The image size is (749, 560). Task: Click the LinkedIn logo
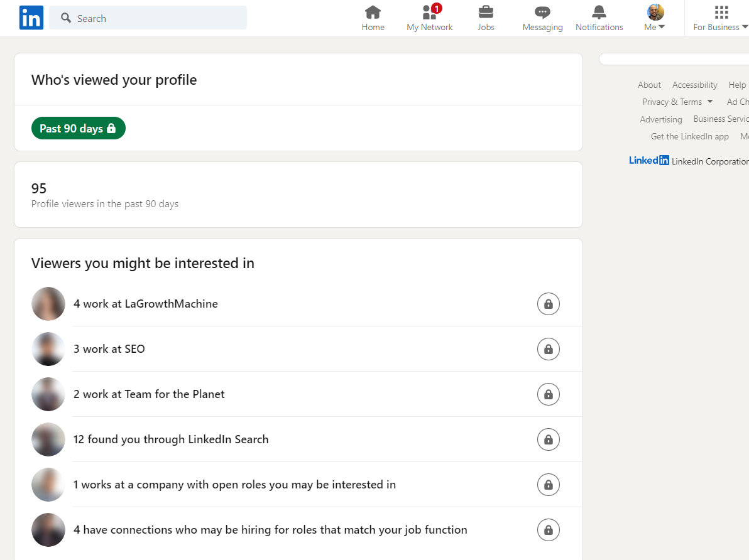pos(31,18)
